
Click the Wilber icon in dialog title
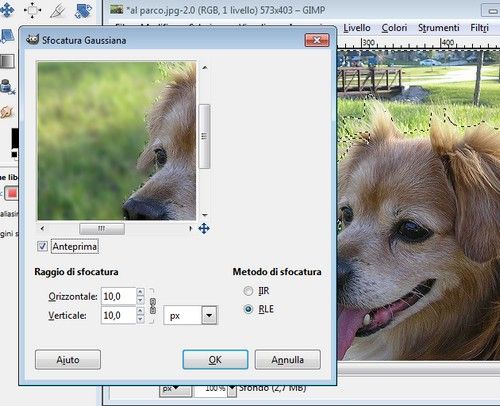33,40
